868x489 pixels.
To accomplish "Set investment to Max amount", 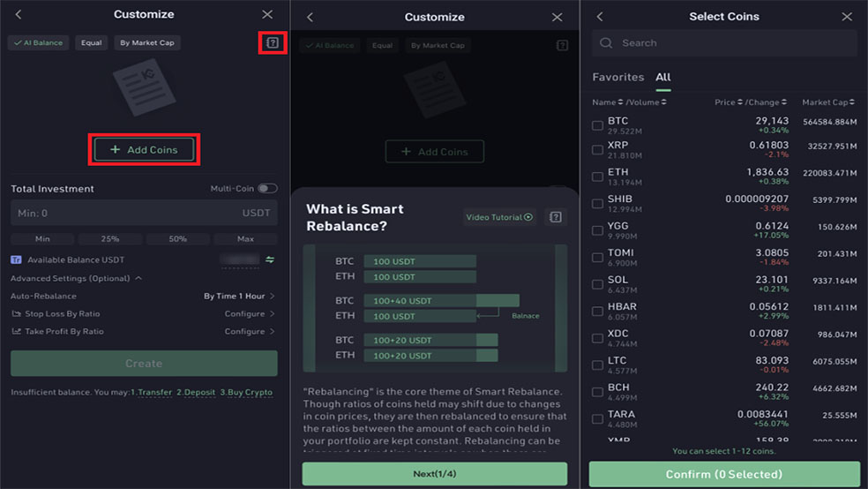I will click(x=245, y=239).
